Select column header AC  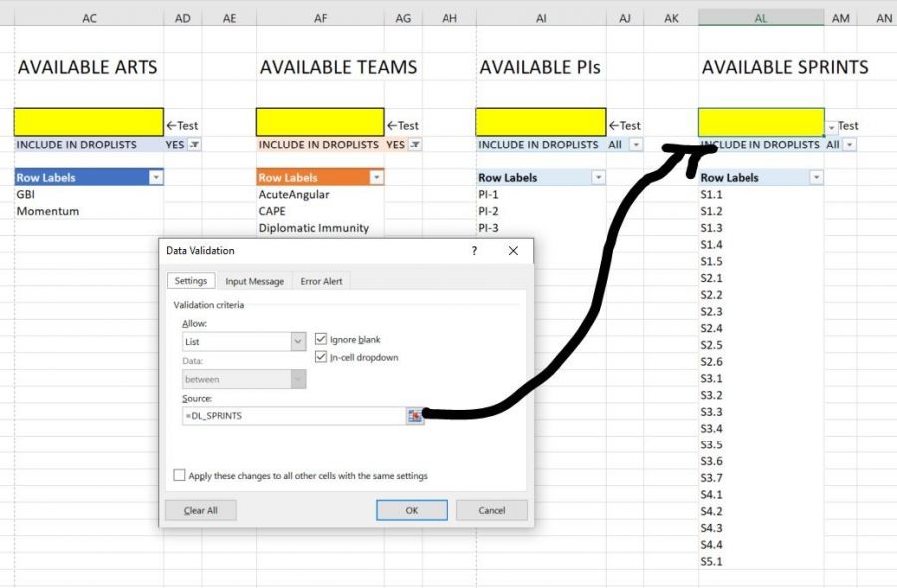90,18
